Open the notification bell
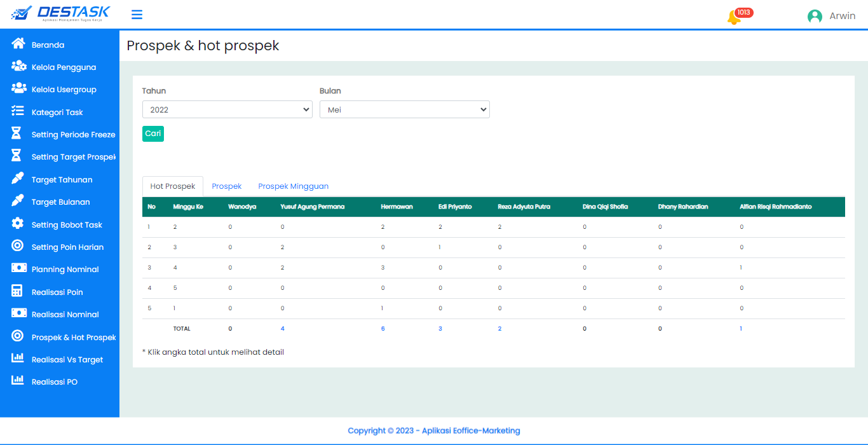This screenshot has height=445, width=868. (733, 17)
